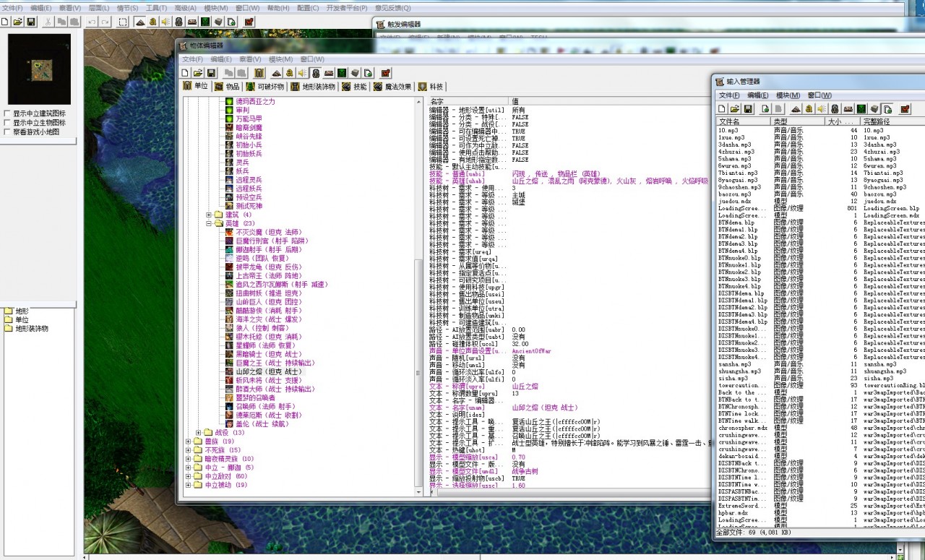
Task: Expand the 不死族 (15) folder
Action: (x=189, y=450)
